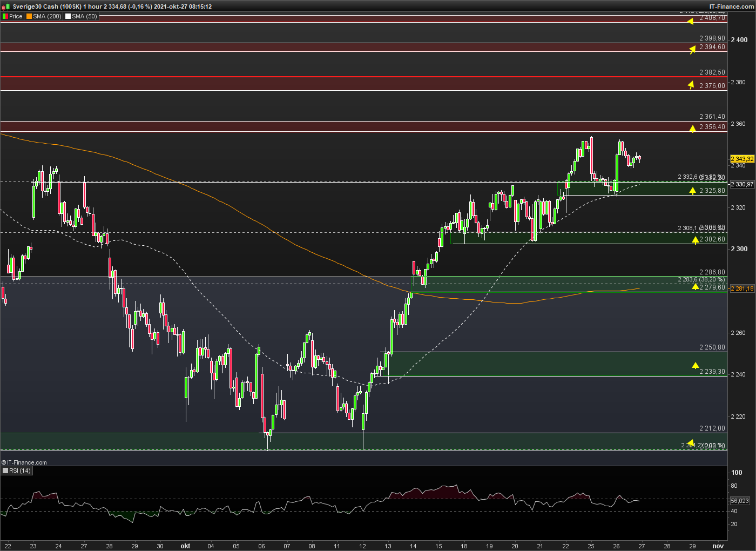Viewport: 756px width, 551px height.
Task: Click the RSI value tag 56,023
Action: click(x=740, y=501)
